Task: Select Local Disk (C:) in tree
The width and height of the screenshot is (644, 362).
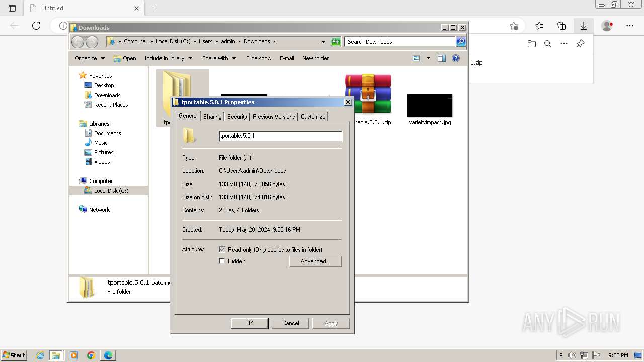Action: coord(111,191)
